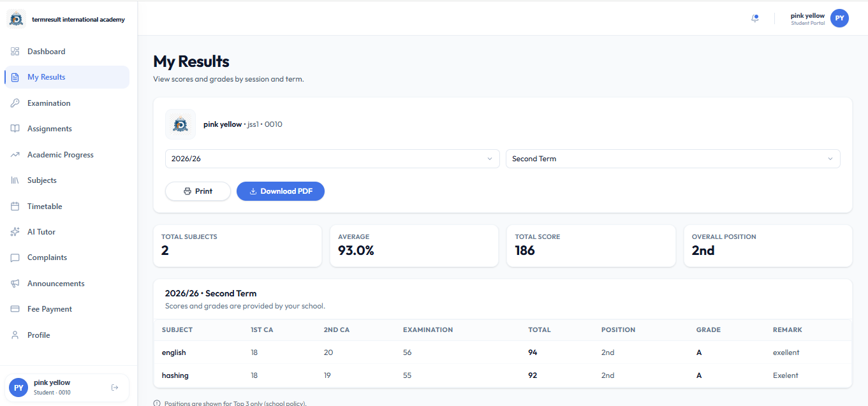Click the Profile person icon
This screenshot has width=868, height=406.
[15, 335]
